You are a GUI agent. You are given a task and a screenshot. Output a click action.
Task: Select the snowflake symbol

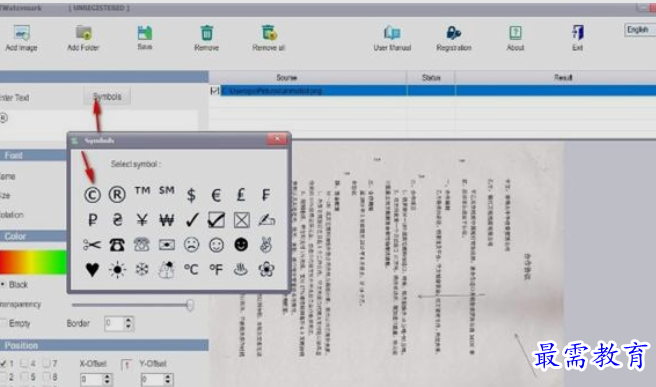point(142,269)
